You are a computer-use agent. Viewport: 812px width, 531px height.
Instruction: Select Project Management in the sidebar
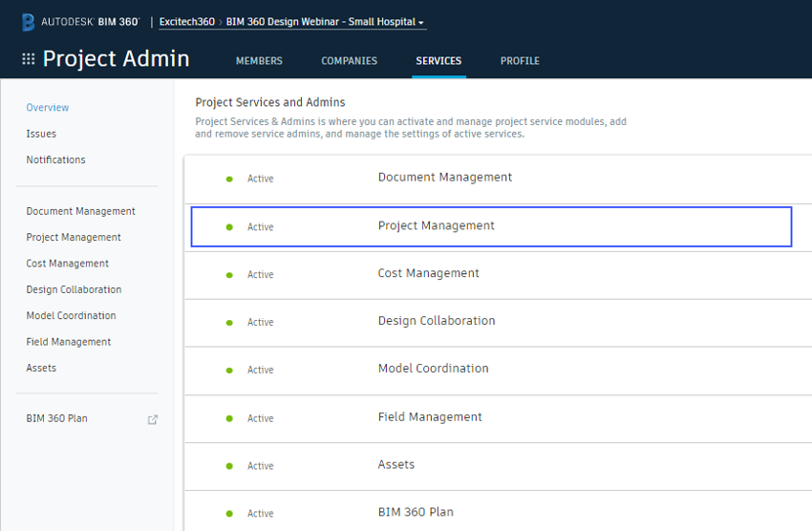click(x=74, y=237)
